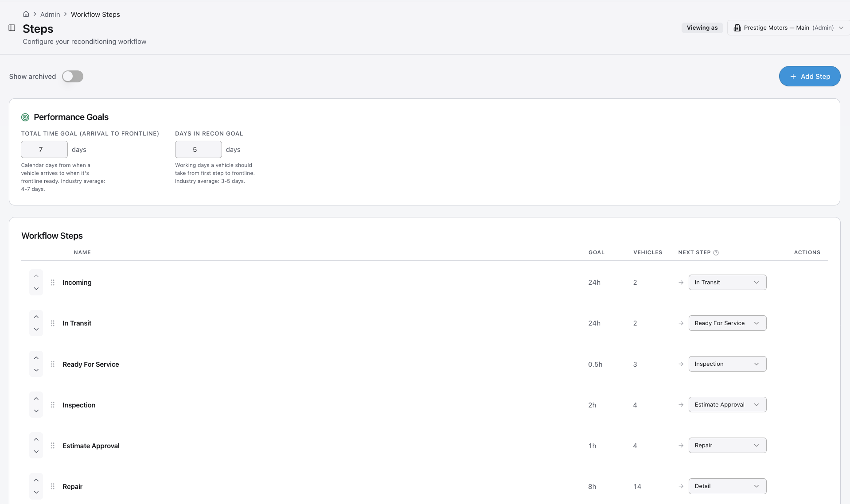This screenshot has height=504, width=850.
Task: Move Incoming step down
Action: point(36,289)
